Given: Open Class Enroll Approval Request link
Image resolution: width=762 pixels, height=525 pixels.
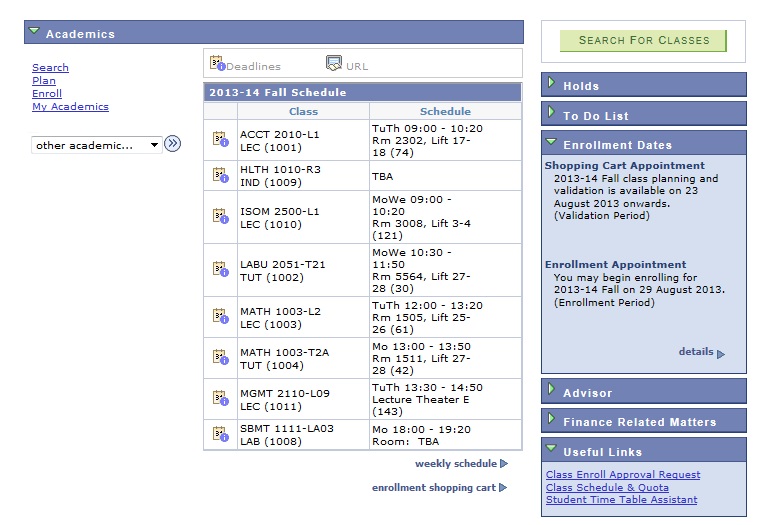Looking at the screenshot, I should (x=623, y=475).
